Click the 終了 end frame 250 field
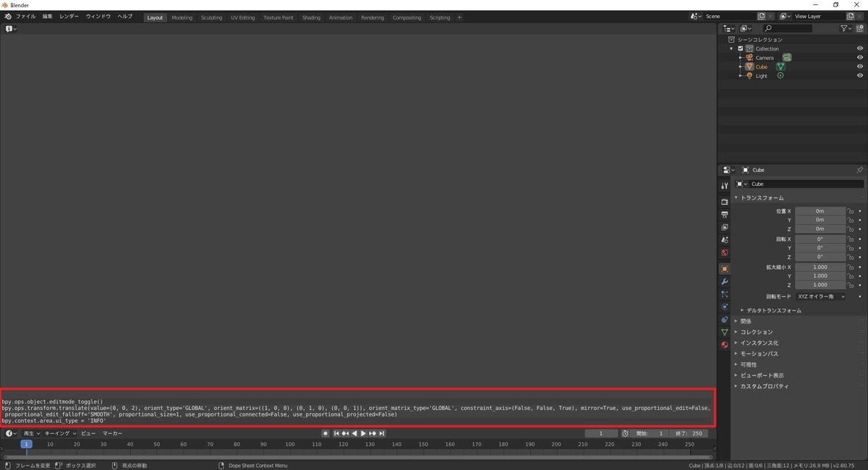This screenshot has width=868, height=470. tap(689, 434)
